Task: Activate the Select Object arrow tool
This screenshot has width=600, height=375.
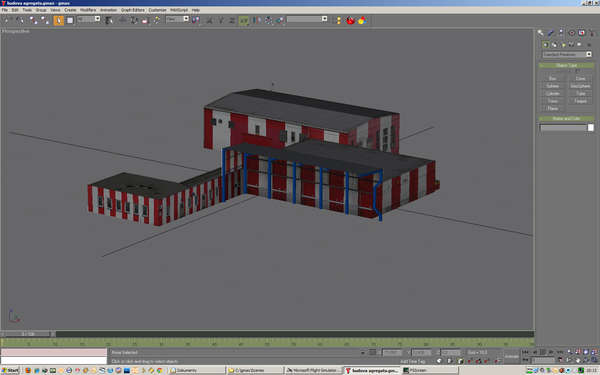Action: tap(59, 20)
